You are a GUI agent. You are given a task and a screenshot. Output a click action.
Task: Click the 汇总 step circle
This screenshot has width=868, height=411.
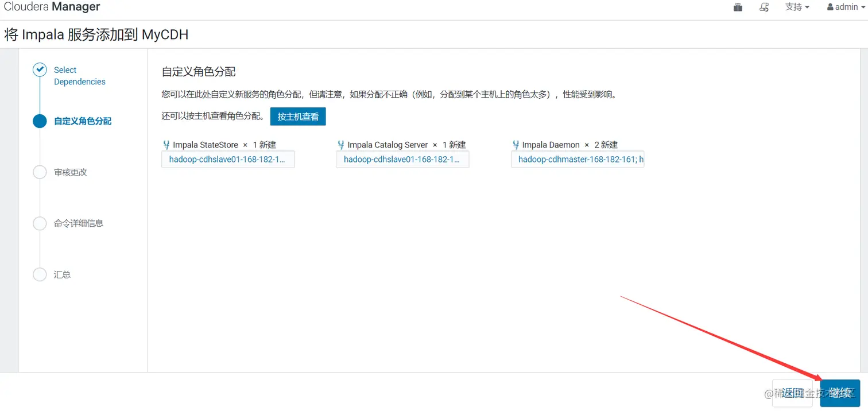pos(40,274)
